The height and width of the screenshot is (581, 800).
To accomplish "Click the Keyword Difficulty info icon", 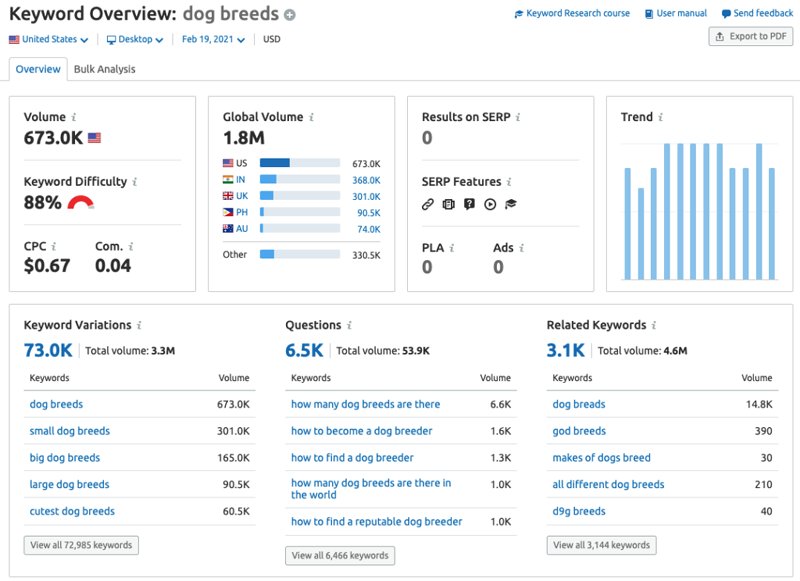I will coord(135,182).
